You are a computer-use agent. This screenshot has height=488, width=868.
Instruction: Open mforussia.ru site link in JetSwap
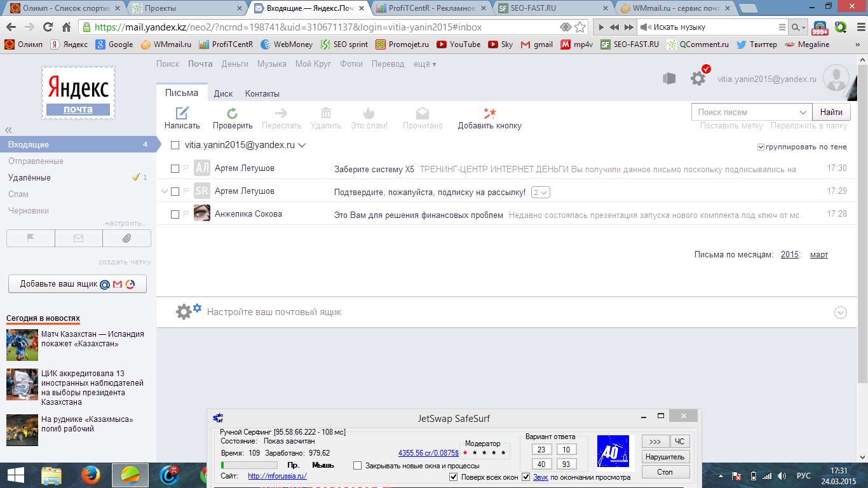click(277, 476)
